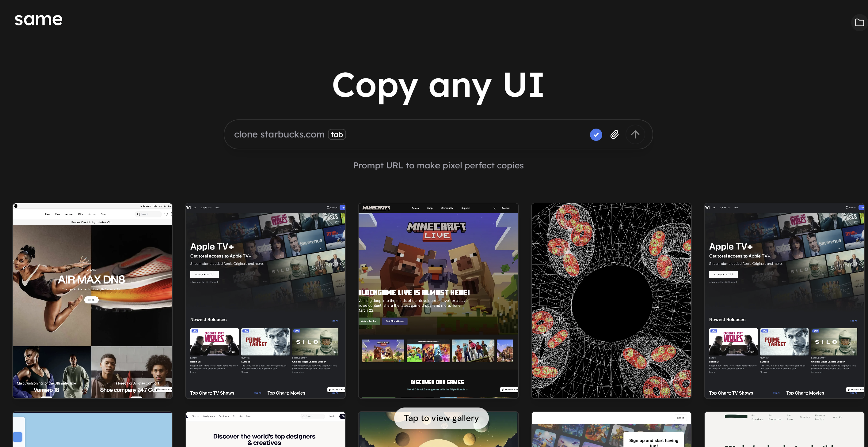Open the projects folder icon
The image size is (868, 447).
pyautogui.click(x=860, y=23)
